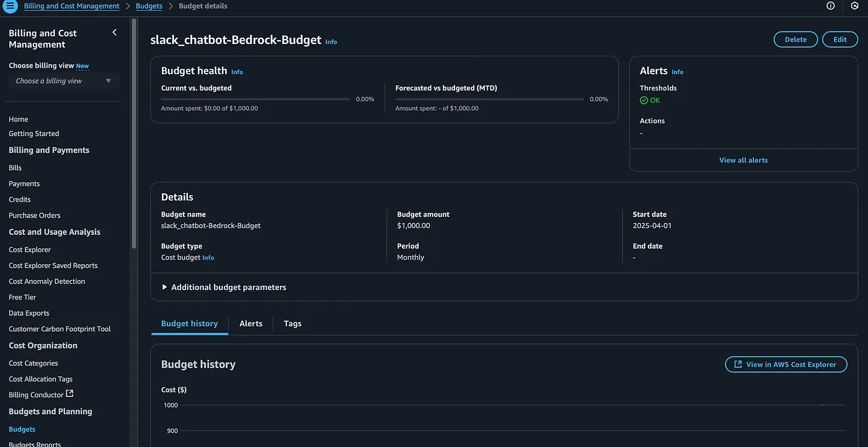Open Getting Started in the sidebar
The width and height of the screenshot is (868, 447).
34,133
